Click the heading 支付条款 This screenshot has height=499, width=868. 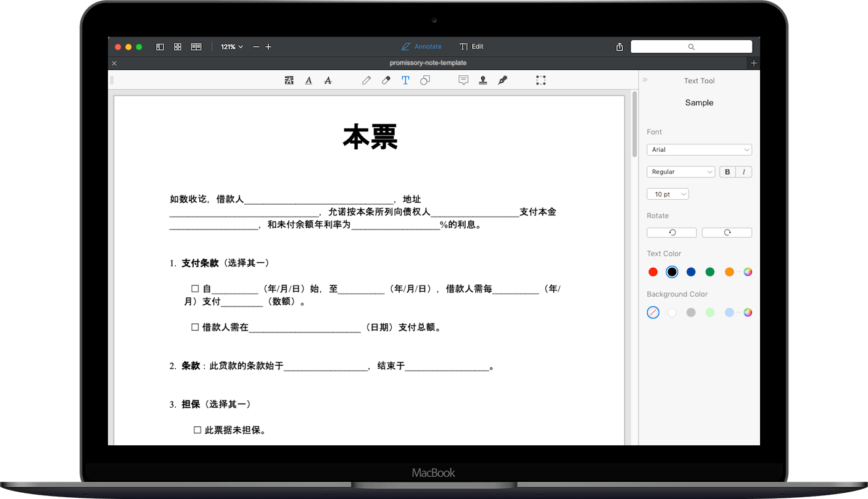pyautogui.click(x=200, y=263)
